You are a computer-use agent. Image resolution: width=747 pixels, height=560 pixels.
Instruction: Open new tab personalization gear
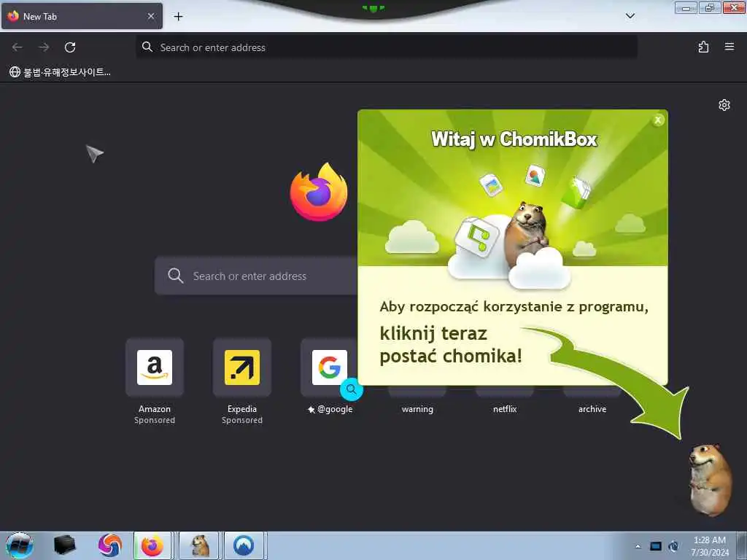coord(724,105)
